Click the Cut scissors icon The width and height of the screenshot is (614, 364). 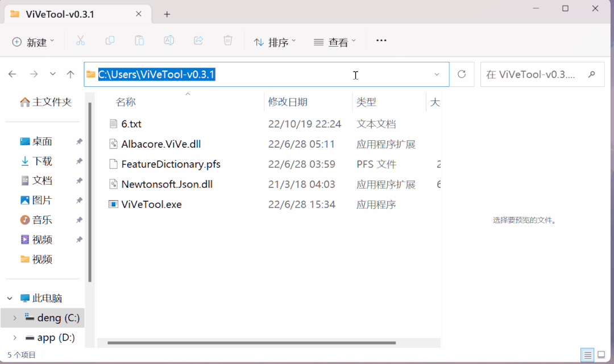coord(80,41)
